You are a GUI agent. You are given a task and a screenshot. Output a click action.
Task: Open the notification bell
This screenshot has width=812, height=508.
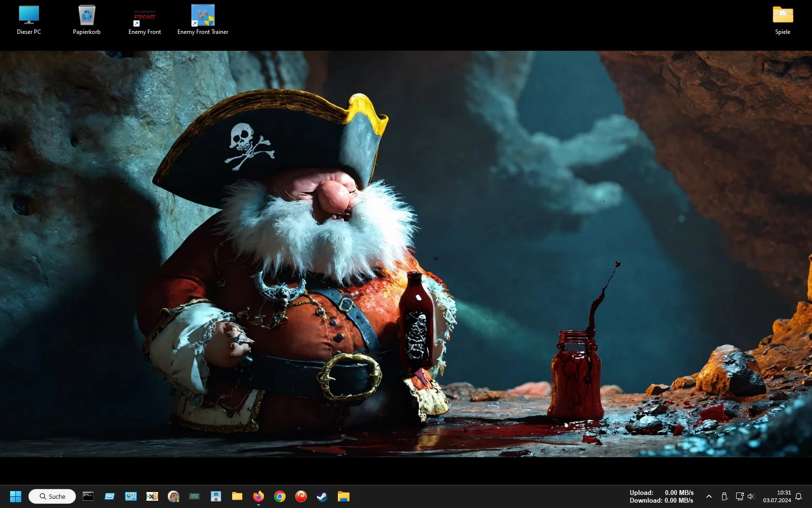(798, 496)
